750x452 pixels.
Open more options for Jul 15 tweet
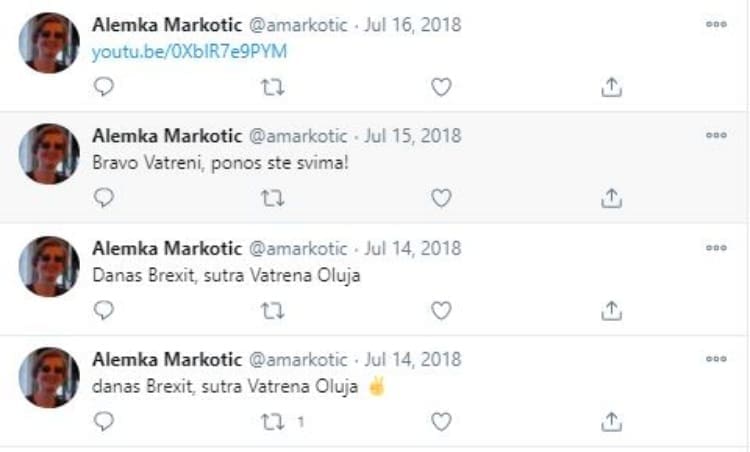pos(716,135)
